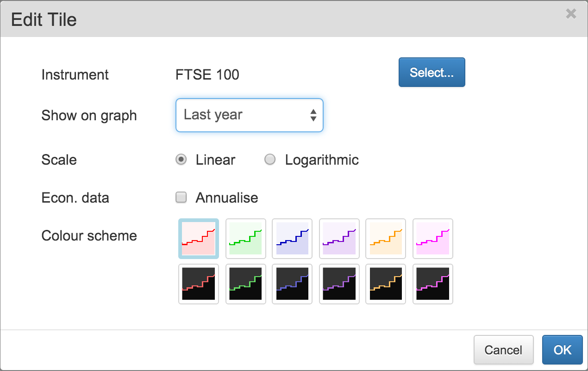Select the Linear scale radio button
Image resolution: width=588 pixels, height=371 pixels.
point(181,160)
